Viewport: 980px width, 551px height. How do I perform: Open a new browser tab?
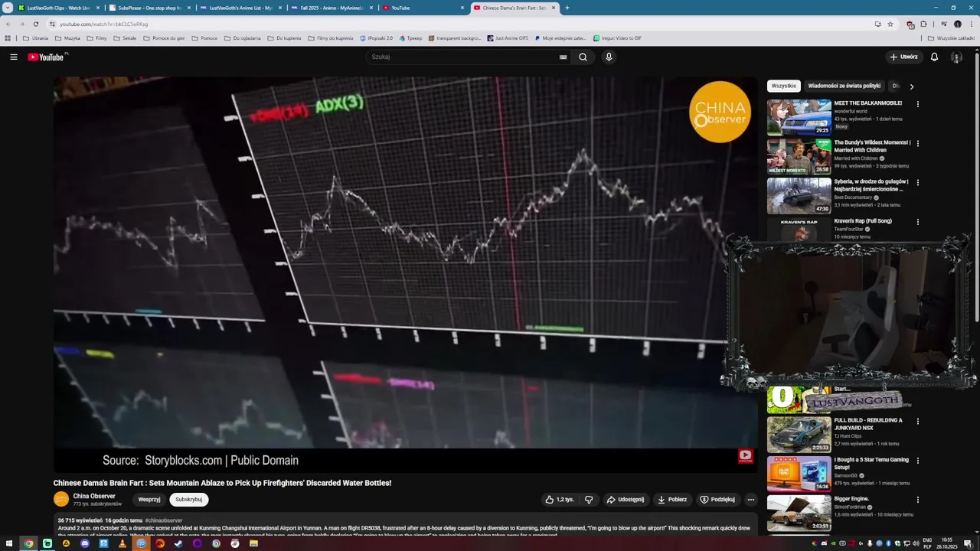[567, 8]
